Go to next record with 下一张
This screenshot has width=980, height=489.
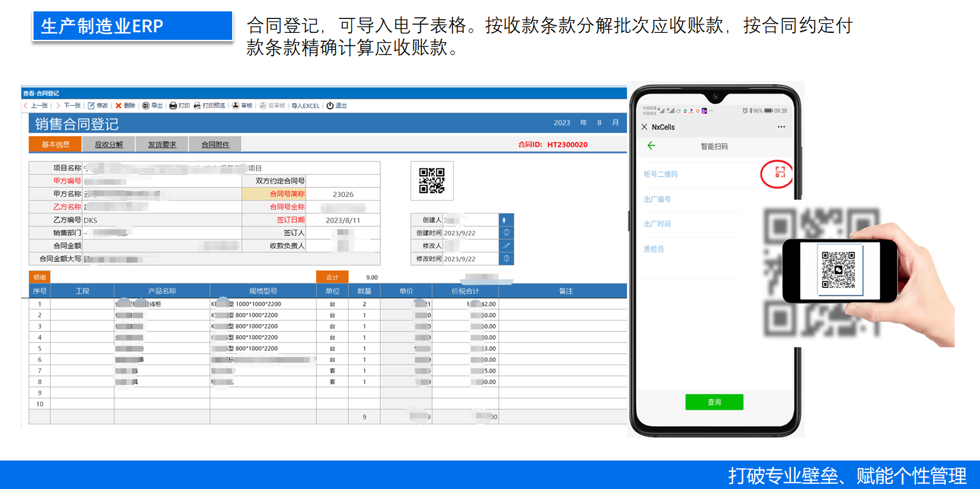point(68,106)
